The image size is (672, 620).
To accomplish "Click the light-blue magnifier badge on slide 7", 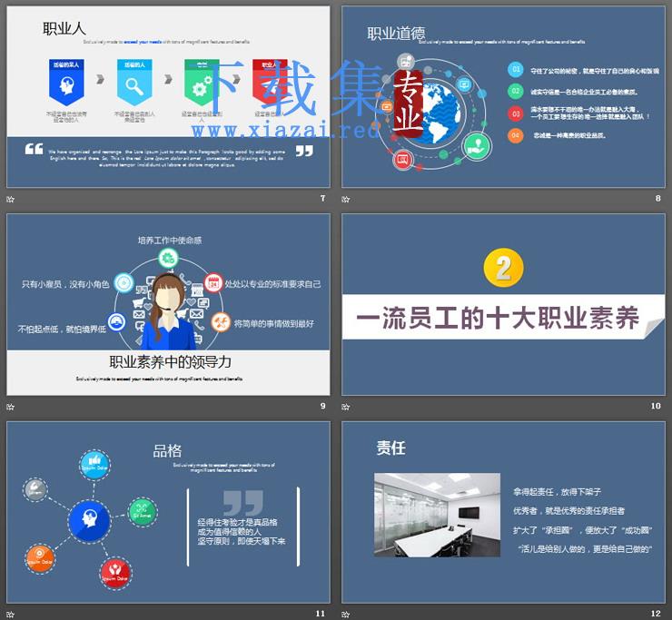I will coord(134,83).
